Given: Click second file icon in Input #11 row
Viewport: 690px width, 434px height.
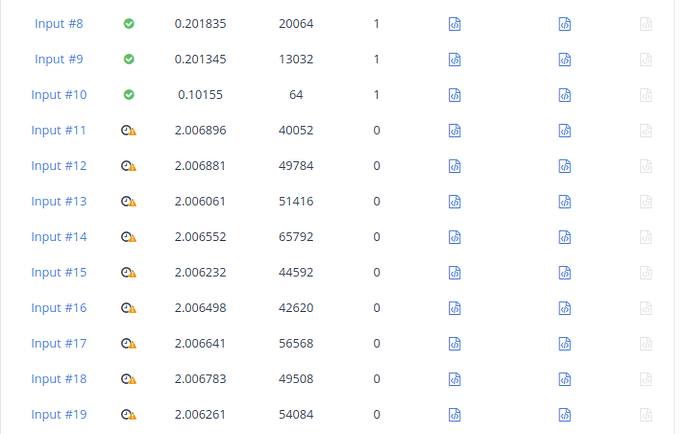Looking at the screenshot, I should tap(565, 131).
